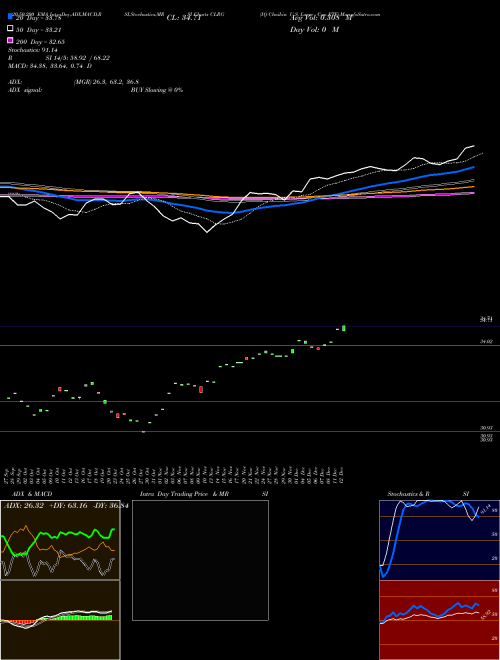Select the '50 Day = 33.21' legend text
This screenshot has width=500, height=660.
[x=39, y=30]
